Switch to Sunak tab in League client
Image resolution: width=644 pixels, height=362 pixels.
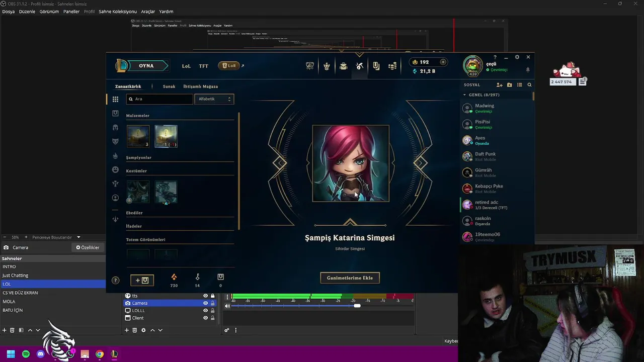(169, 86)
